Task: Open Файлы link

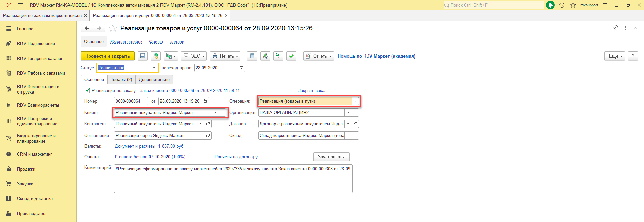Action: point(156,42)
